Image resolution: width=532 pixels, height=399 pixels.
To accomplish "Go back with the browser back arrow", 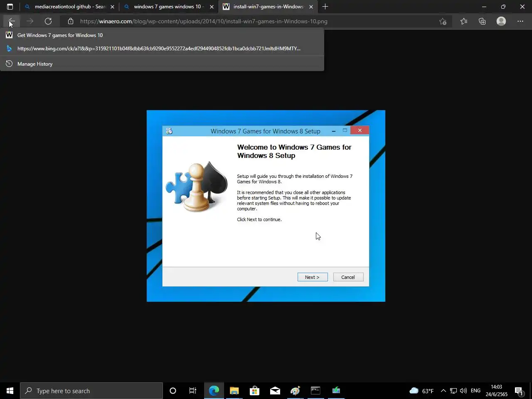I will [x=12, y=21].
